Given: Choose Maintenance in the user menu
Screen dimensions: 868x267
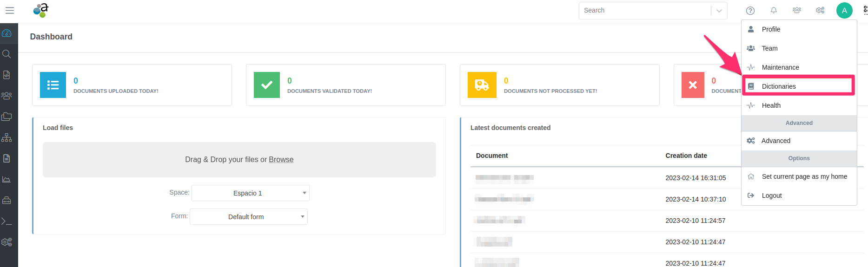Looking at the screenshot, I should coord(780,67).
